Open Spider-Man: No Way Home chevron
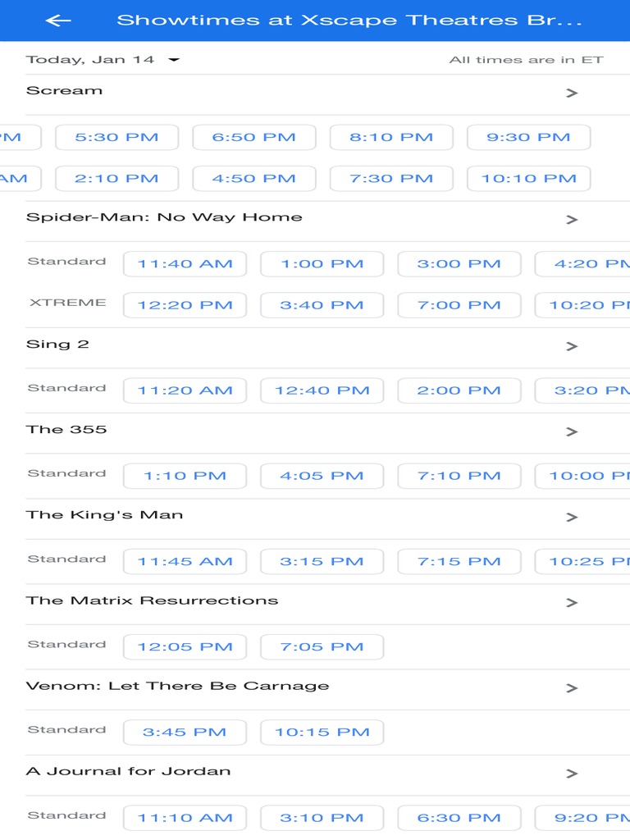Screen dimensions: 630x840 tap(572, 220)
